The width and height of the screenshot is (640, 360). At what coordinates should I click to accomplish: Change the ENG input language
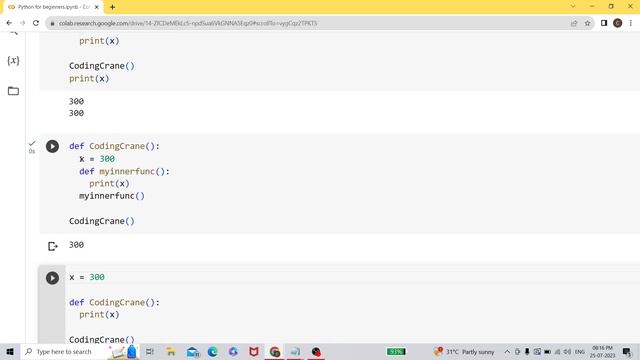click(580, 351)
